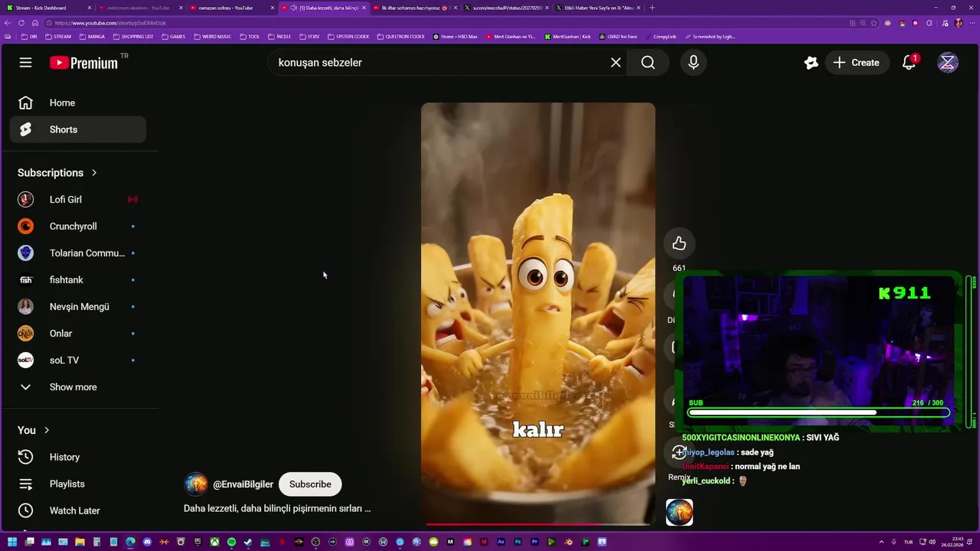
Task: Open the CreepyLink bookmark
Action: tap(660, 37)
